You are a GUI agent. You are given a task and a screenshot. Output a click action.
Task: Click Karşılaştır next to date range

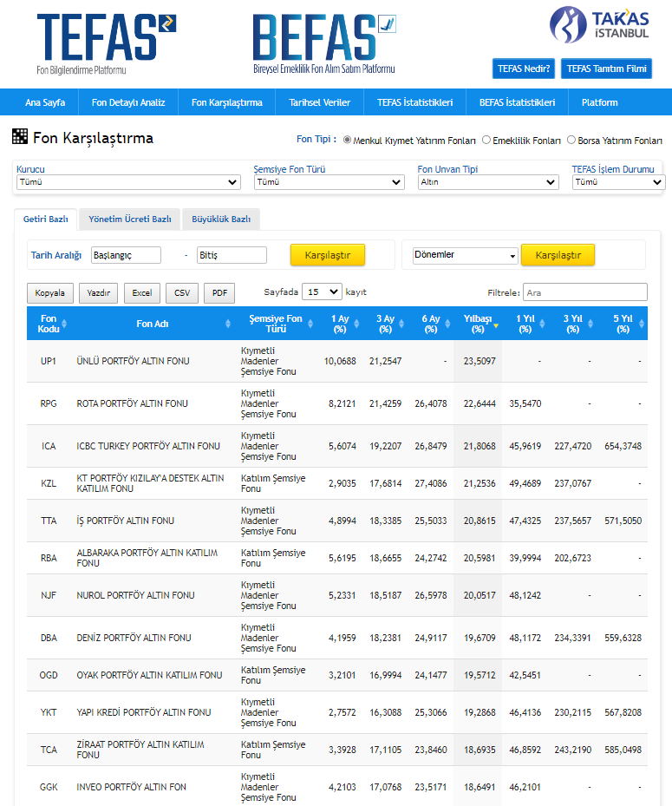[x=328, y=255]
